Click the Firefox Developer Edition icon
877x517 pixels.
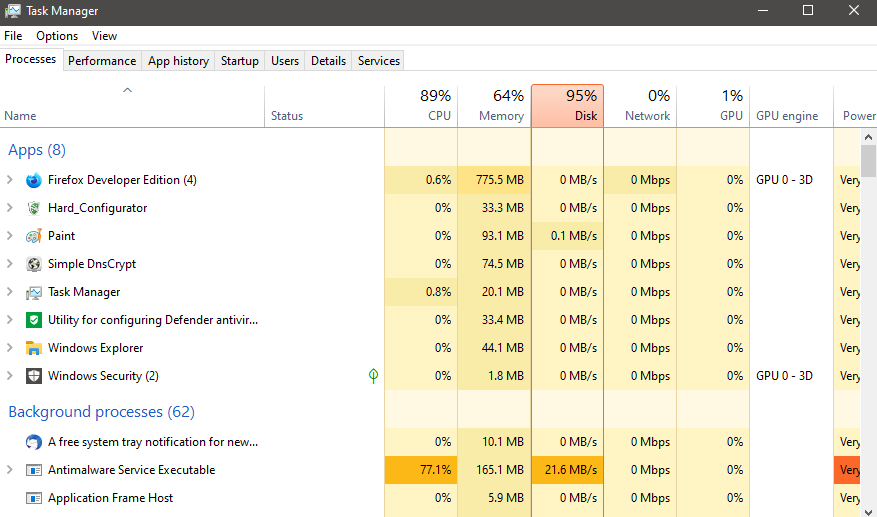(34, 180)
